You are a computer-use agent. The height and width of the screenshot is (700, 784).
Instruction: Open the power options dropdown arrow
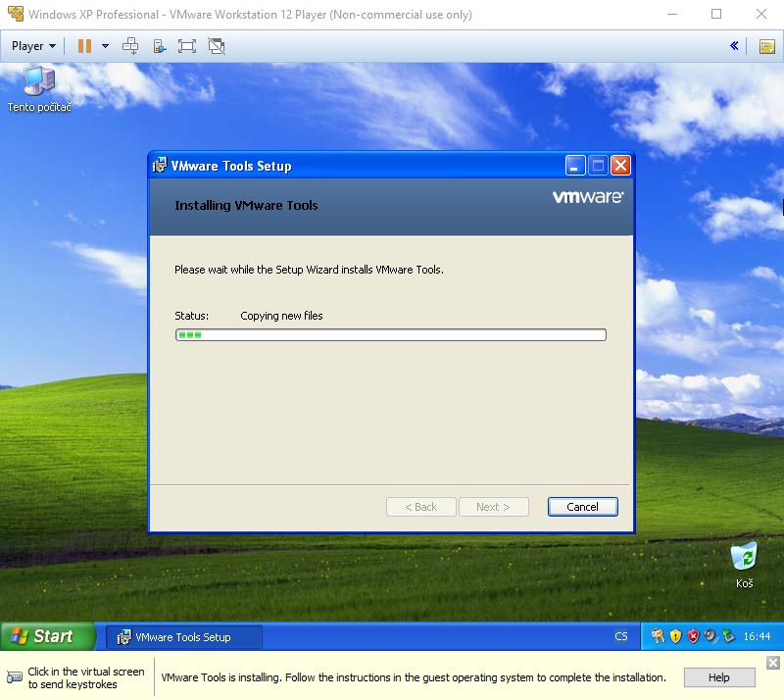(105, 46)
